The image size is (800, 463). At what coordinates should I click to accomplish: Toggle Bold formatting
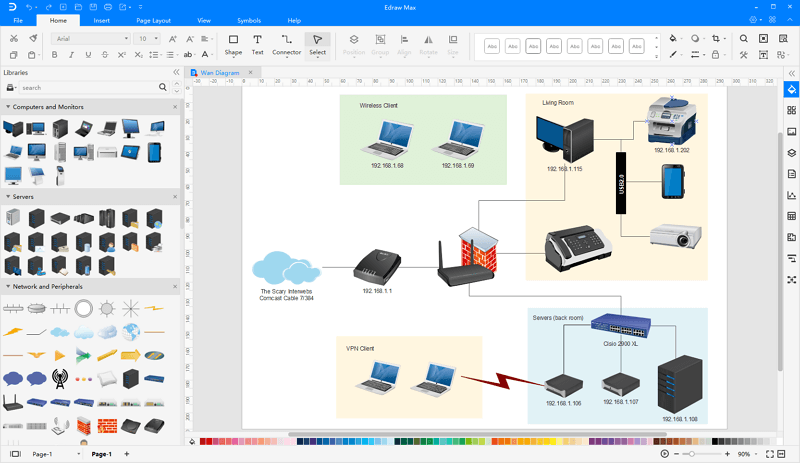55,55
